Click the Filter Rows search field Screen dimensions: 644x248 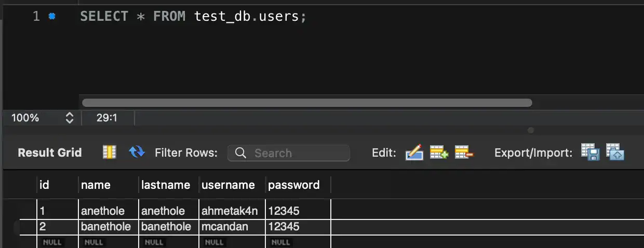tap(289, 153)
